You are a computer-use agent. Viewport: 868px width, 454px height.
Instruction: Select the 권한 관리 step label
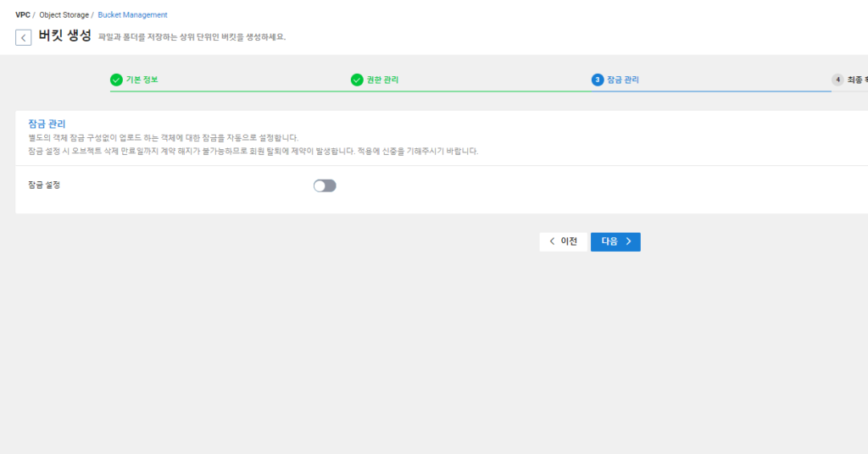[x=383, y=80]
